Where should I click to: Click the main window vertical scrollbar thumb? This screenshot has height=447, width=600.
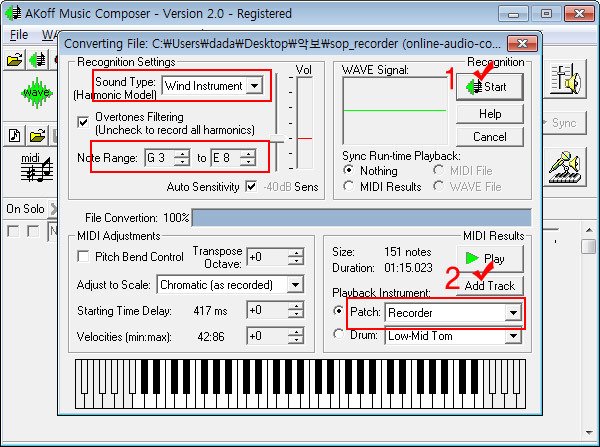point(589,246)
